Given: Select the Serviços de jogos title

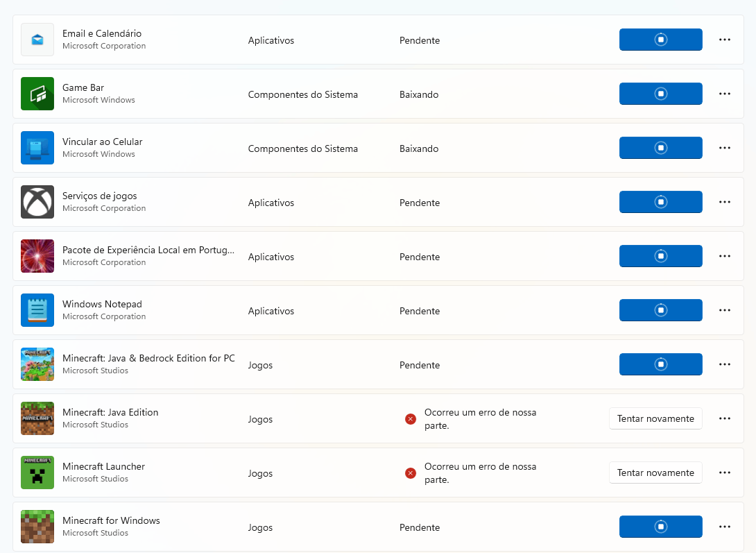Looking at the screenshot, I should pyautogui.click(x=99, y=196).
